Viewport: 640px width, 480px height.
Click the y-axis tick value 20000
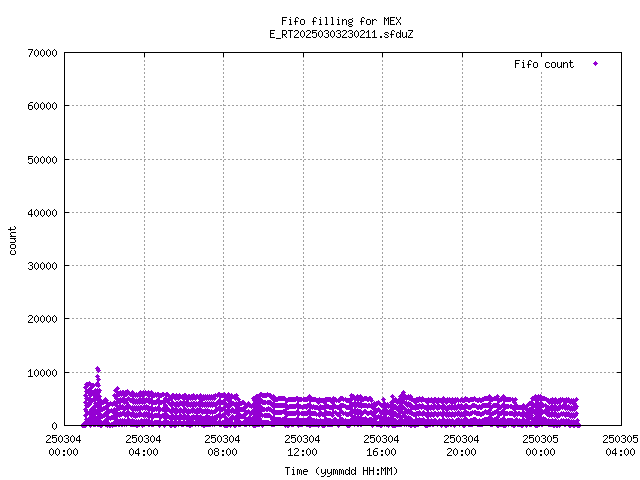coord(42,319)
